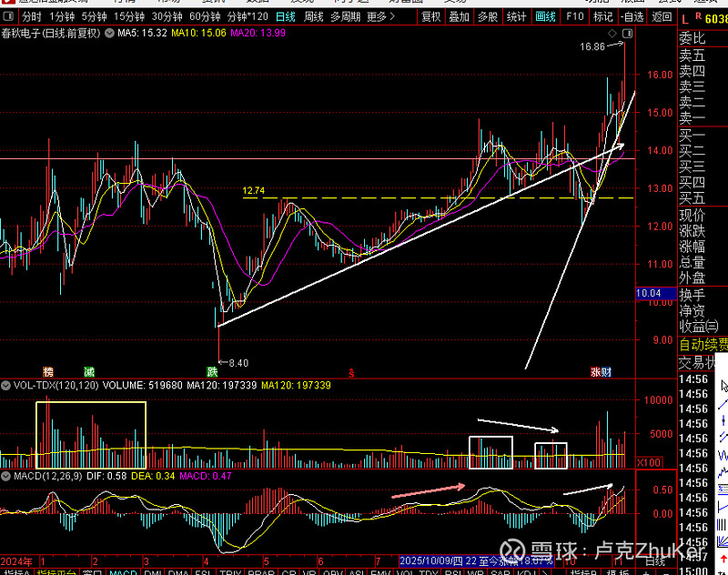Select 指标平台 tab
The image size is (728, 575).
(x=56, y=571)
